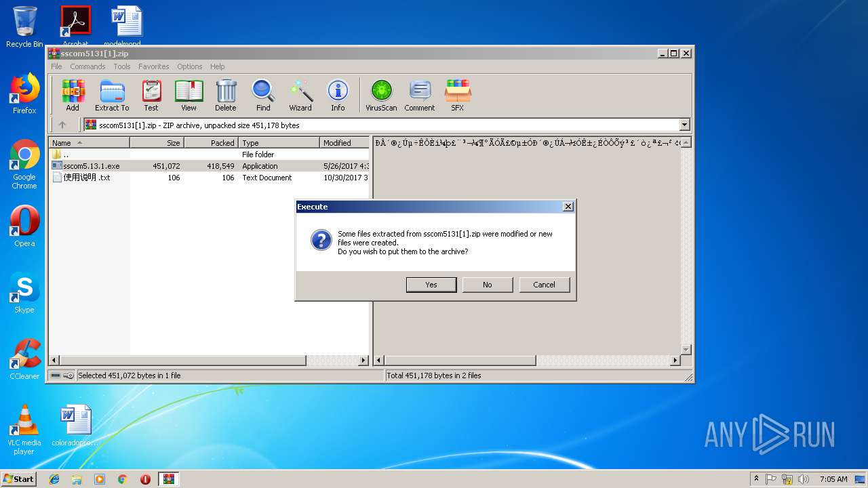This screenshot has width=868, height=488.
Task: Sort by Packed column header
Action: [211, 143]
